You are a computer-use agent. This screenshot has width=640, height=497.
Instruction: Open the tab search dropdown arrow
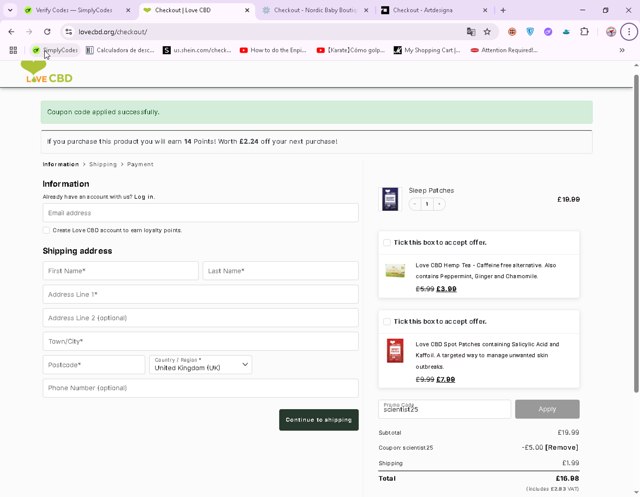pyautogui.click(x=10, y=10)
